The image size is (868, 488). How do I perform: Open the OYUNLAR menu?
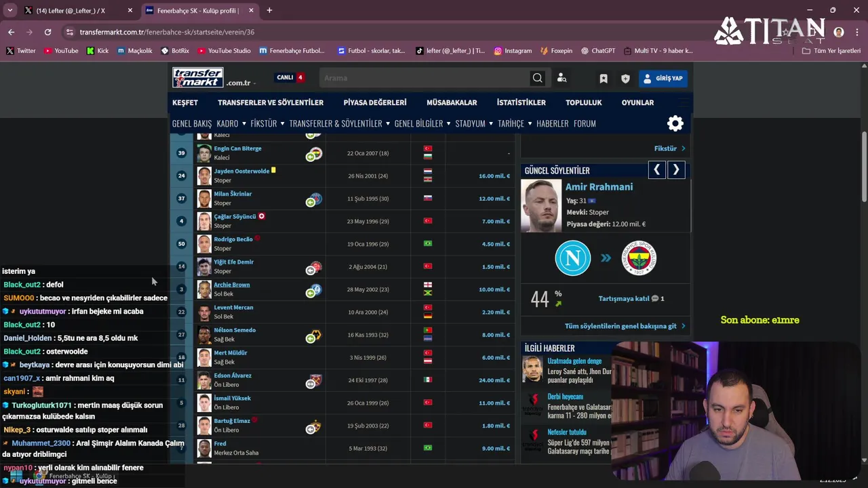(637, 102)
